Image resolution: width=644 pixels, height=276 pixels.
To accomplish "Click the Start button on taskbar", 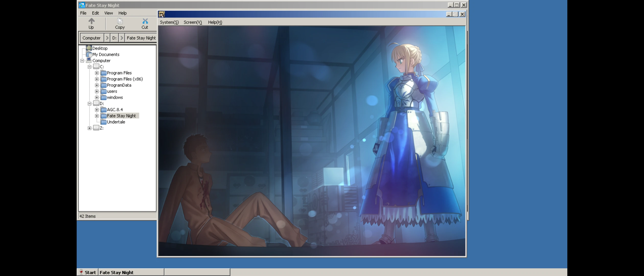I will [87, 272].
